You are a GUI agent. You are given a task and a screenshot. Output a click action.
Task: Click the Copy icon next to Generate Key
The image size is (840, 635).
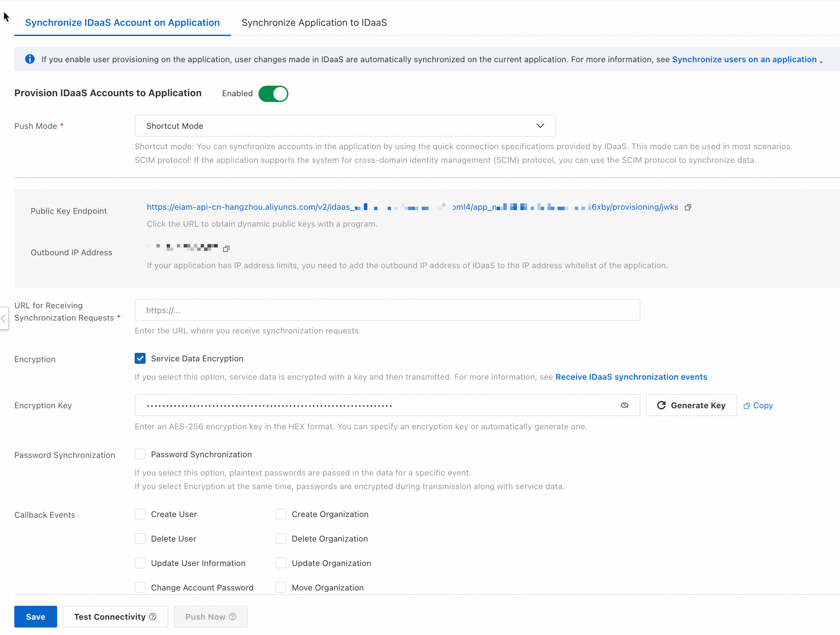click(746, 406)
